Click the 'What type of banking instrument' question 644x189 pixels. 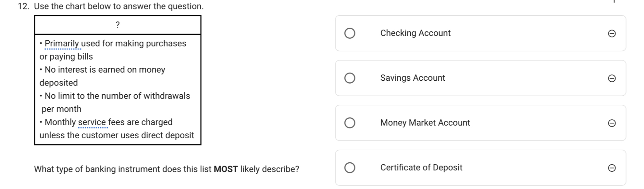[x=167, y=169]
